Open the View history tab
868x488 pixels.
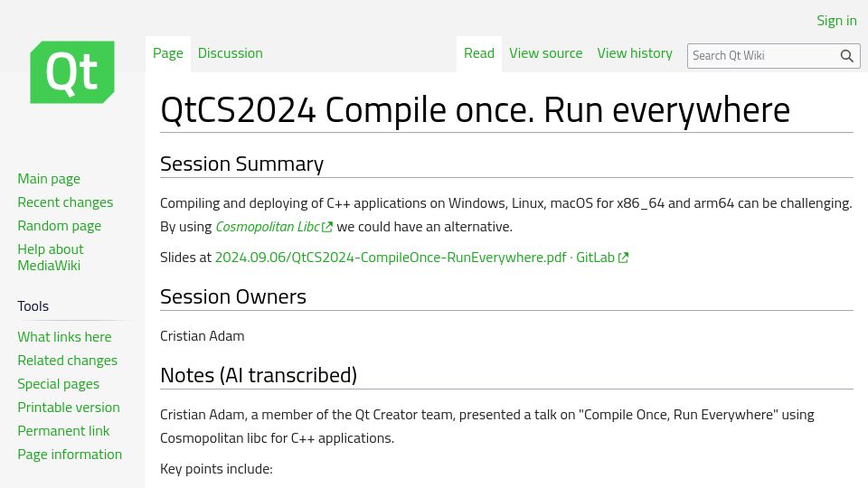coord(635,53)
